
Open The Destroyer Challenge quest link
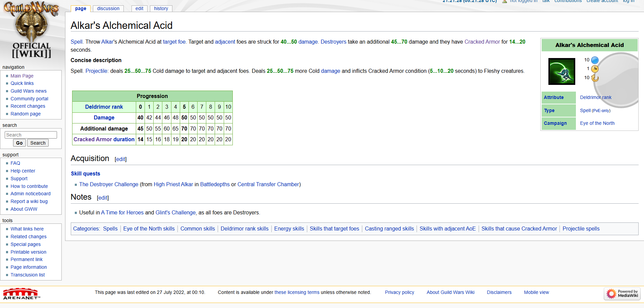coord(109,184)
